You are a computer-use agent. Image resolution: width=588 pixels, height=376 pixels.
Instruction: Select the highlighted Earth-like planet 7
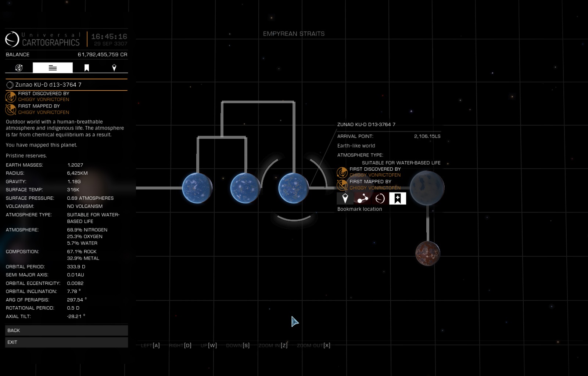[293, 188]
